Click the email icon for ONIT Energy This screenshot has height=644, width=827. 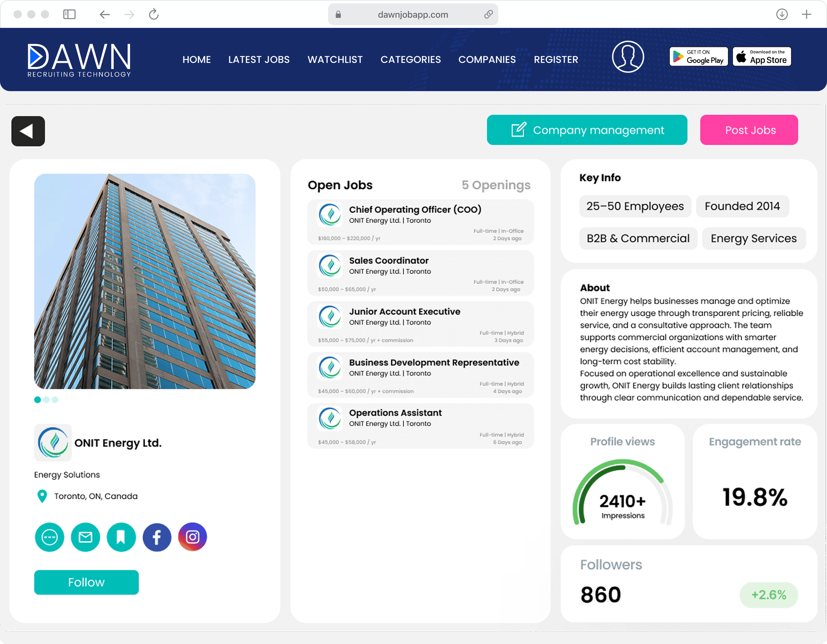click(x=85, y=537)
